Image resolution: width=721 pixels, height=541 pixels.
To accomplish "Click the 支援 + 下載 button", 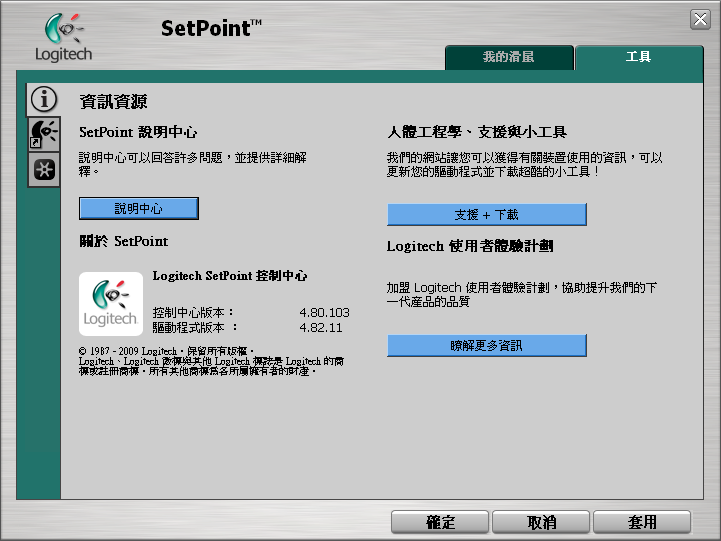I will 486,215.
